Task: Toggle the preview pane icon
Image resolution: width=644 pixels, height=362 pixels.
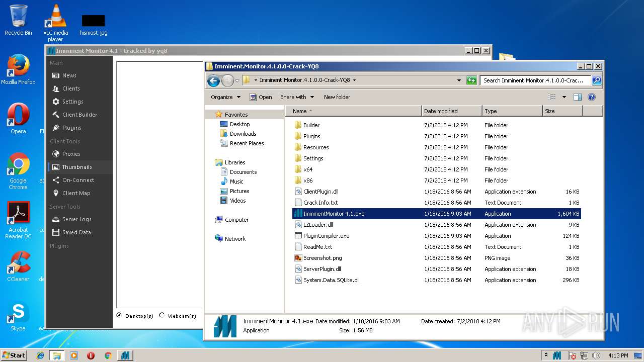Action: coord(578,97)
